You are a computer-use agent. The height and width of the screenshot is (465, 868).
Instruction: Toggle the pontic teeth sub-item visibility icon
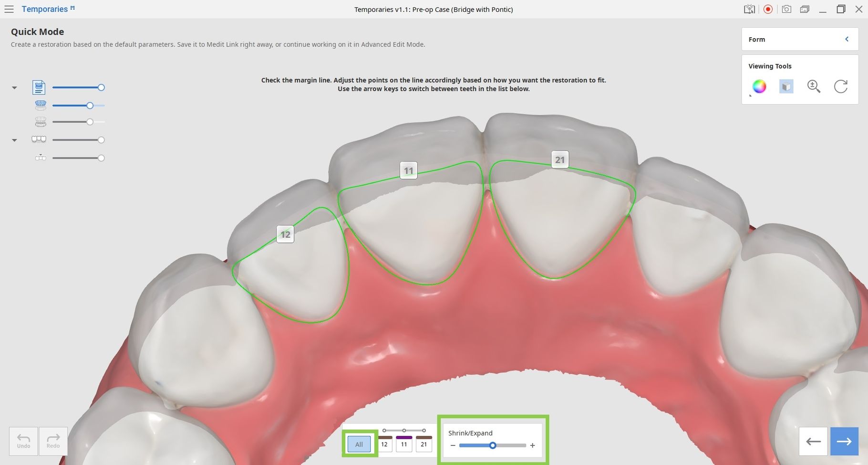[41, 158]
